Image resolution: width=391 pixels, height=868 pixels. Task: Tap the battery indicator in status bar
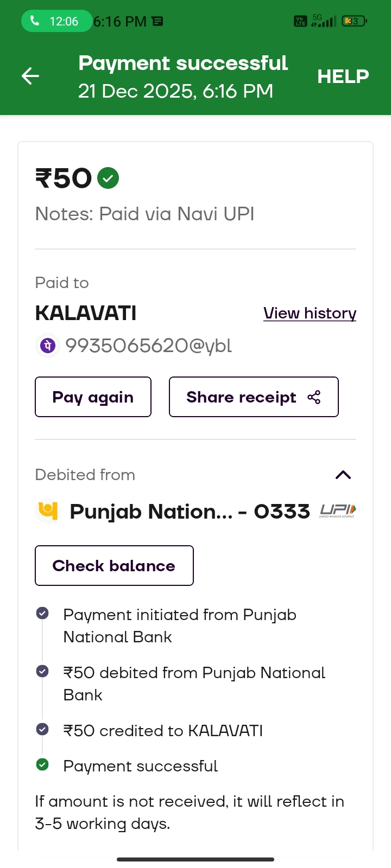[x=354, y=21]
